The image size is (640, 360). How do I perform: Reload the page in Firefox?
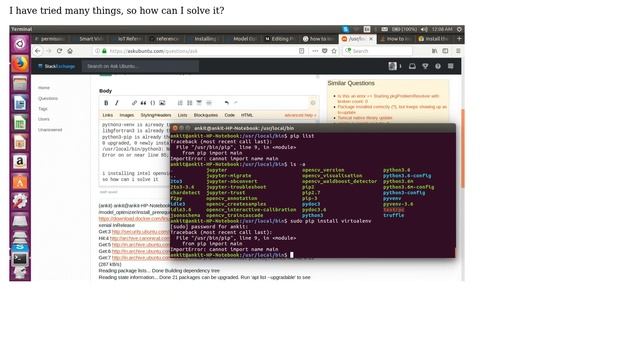pyautogui.click(x=60, y=51)
